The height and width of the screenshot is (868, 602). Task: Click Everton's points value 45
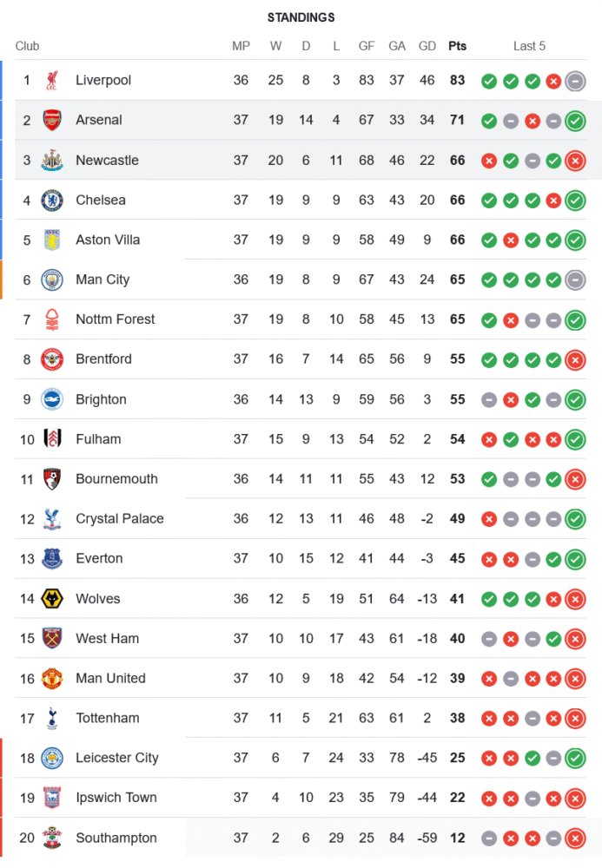(x=457, y=559)
